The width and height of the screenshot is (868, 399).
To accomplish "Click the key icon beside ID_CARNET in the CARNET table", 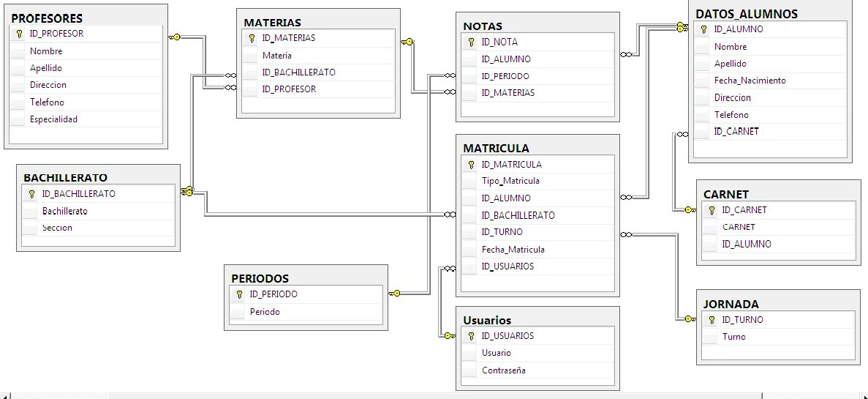I will tap(712, 210).
